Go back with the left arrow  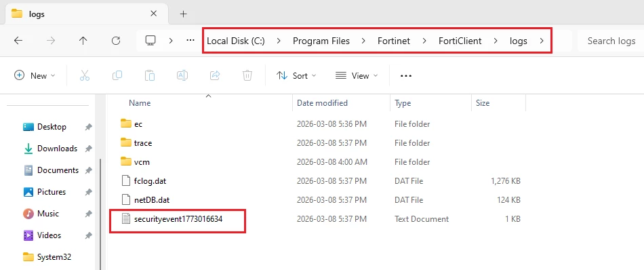[x=18, y=40]
